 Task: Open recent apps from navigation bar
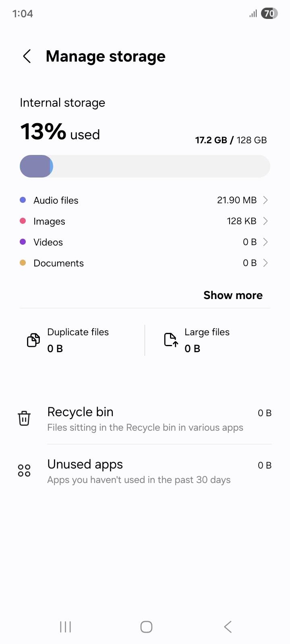[x=65, y=627]
